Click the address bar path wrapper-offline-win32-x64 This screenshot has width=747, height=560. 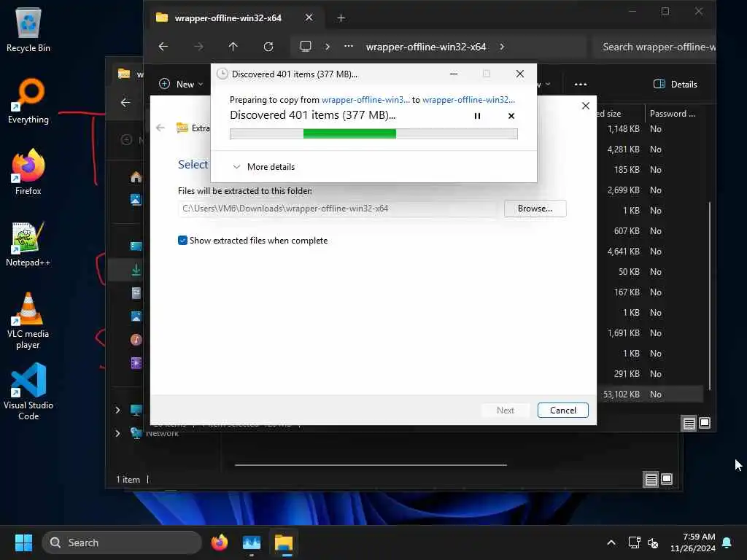tap(426, 47)
